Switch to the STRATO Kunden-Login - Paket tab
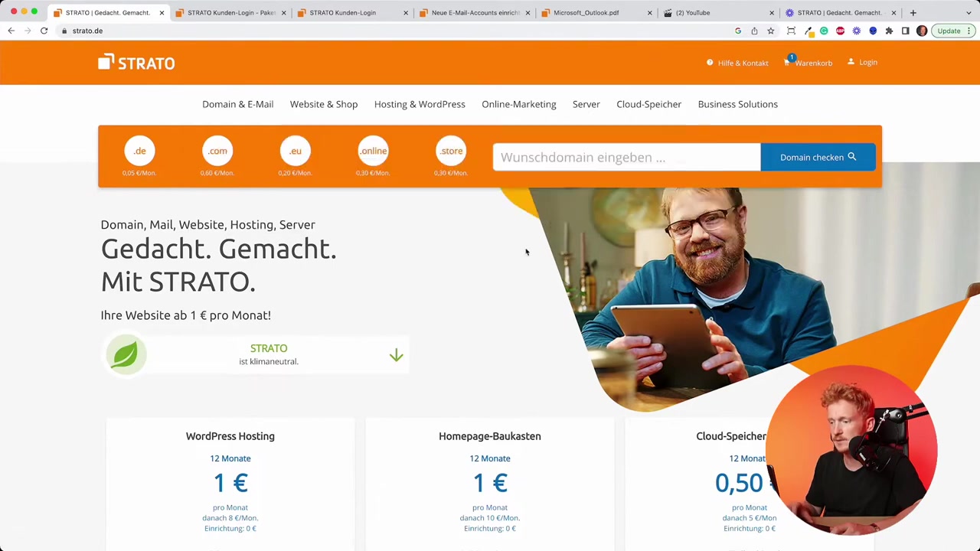 pos(230,12)
